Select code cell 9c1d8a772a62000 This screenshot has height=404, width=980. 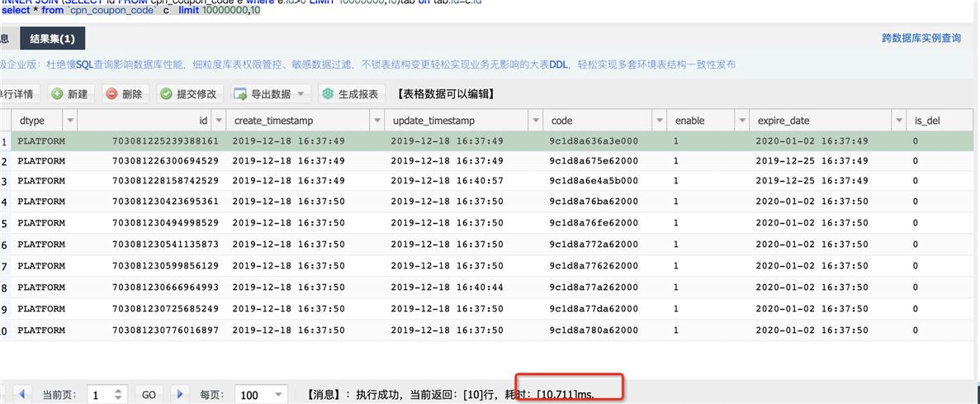point(594,244)
